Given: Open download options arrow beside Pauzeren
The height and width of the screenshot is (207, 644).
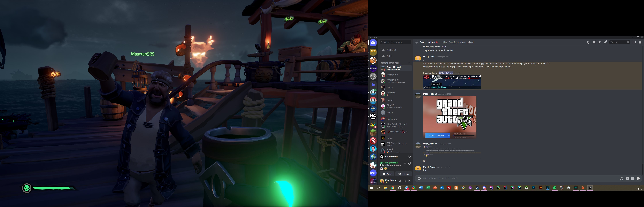Looking at the screenshot, I should coord(449,136).
